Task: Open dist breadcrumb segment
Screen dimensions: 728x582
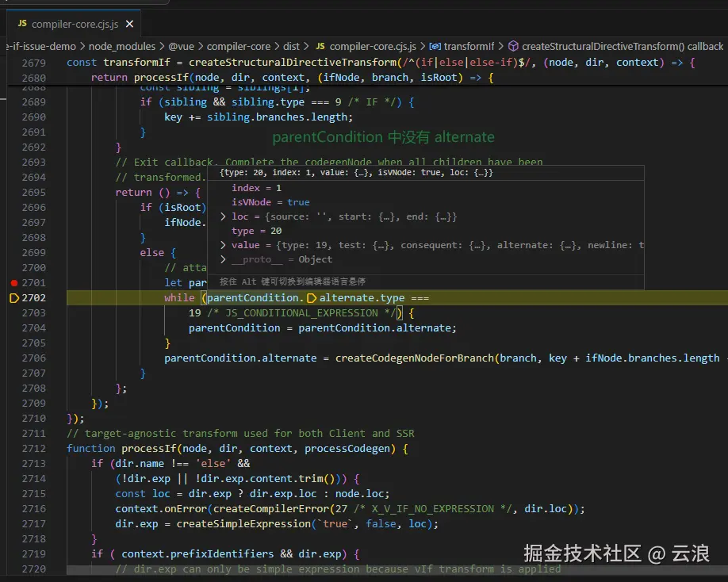Action: [291, 47]
